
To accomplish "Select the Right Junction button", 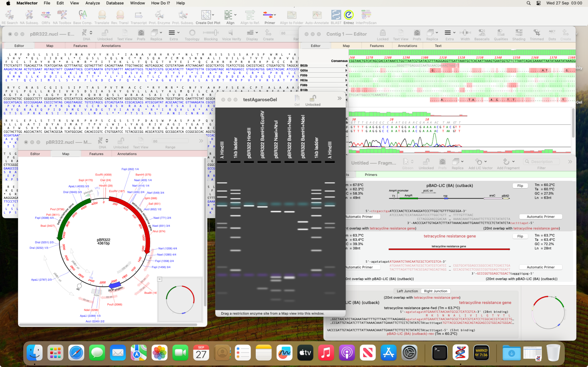I will point(435,291).
